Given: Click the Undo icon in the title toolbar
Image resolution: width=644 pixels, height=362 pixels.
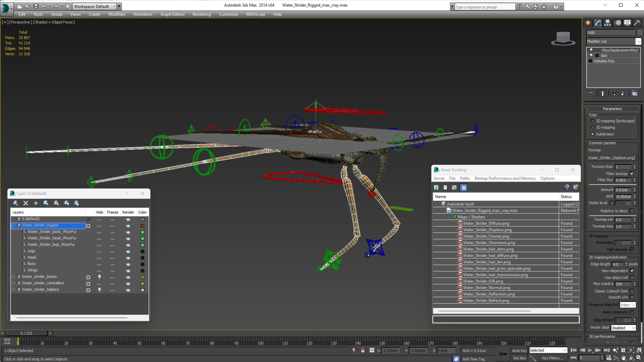Looking at the screenshot, I should pos(44,6).
